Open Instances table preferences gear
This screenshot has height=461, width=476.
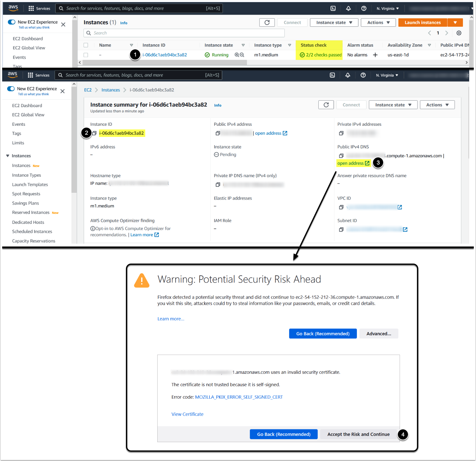coord(459,33)
